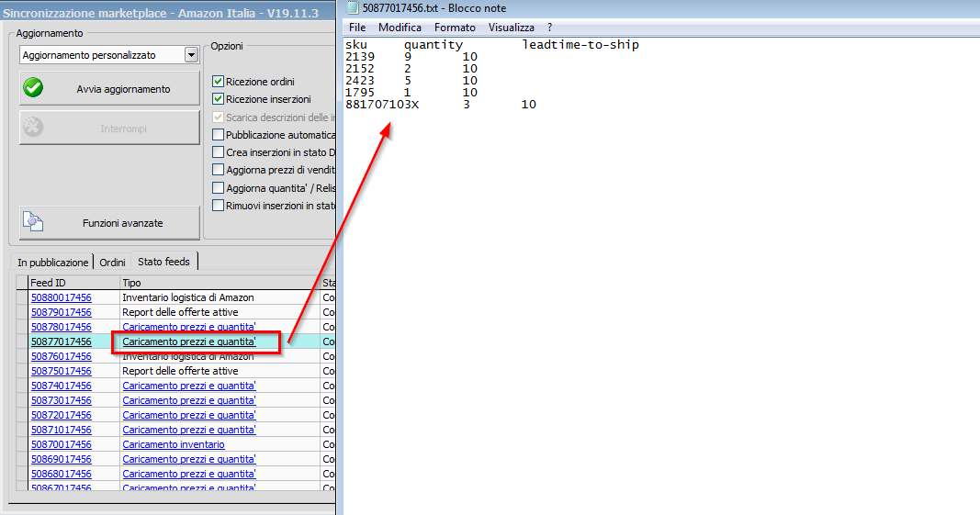The image size is (980, 515).
Task: Switch to Ordini tab
Action: click(x=112, y=262)
